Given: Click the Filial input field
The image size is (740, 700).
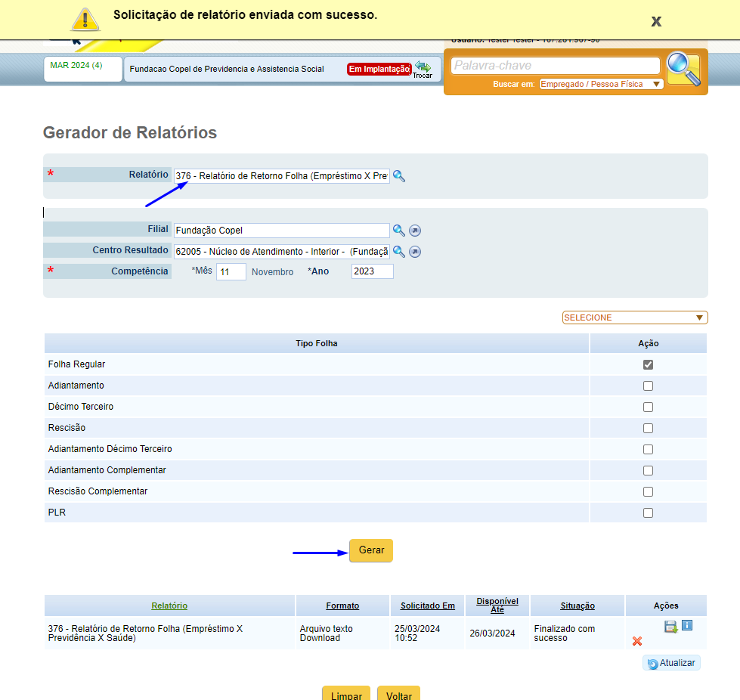Looking at the screenshot, I should click(282, 231).
